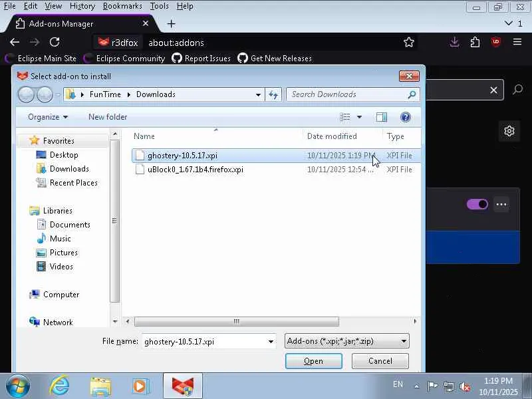Screen dimensions: 532x399
Task: Click the dialog's back navigation button
Action: pos(26,94)
